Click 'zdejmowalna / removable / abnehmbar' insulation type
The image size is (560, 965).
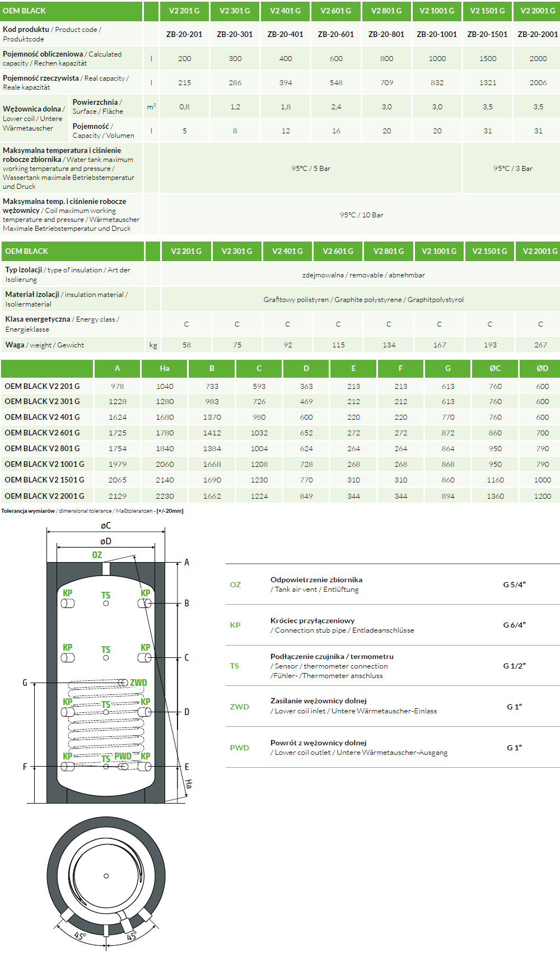363,275
